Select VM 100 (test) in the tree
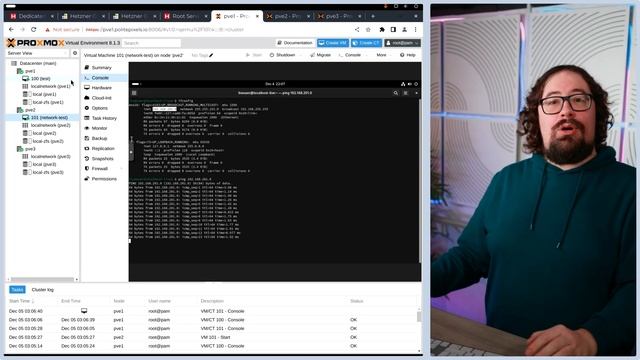The width and height of the screenshot is (640, 360). click(x=40, y=78)
